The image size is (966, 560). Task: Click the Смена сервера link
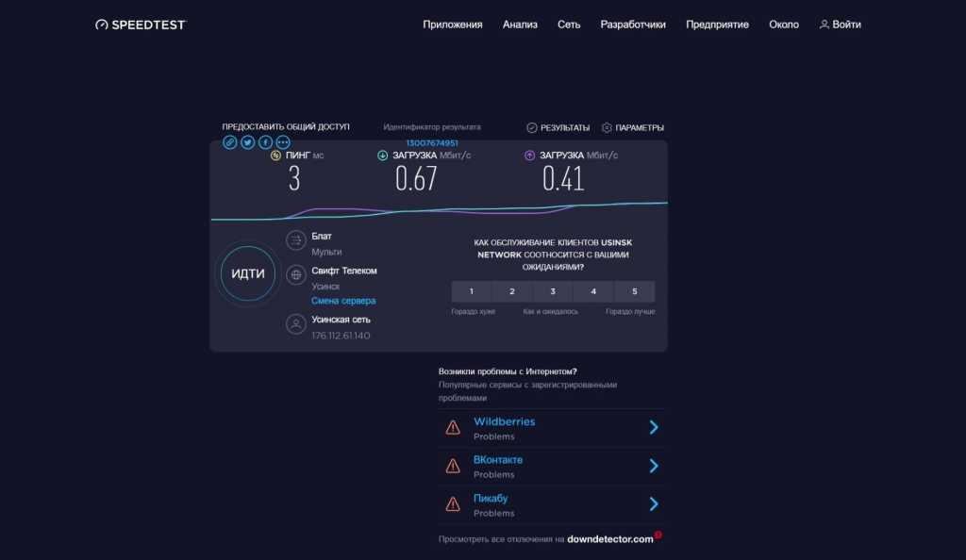[x=343, y=301]
